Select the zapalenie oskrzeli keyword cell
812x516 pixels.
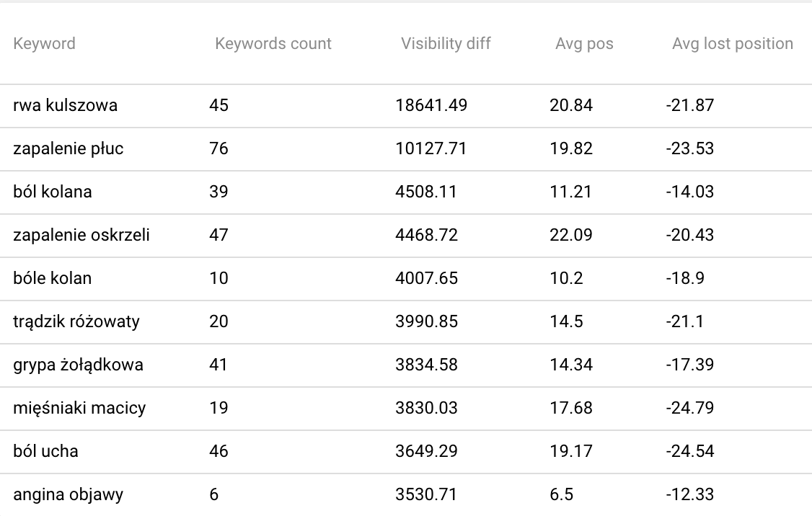81,235
